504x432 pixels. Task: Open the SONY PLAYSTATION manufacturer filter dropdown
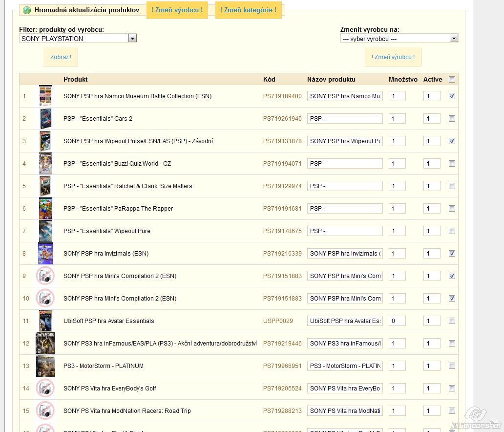coord(78,38)
